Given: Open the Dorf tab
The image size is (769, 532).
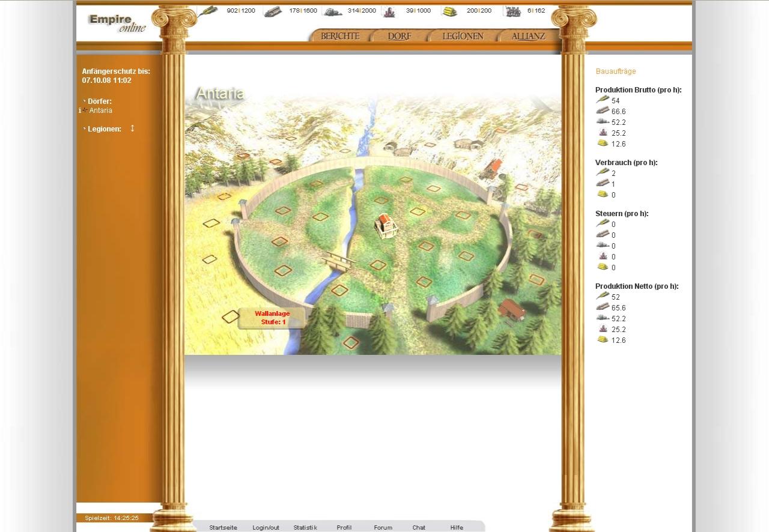Looking at the screenshot, I should [x=400, y=36].
